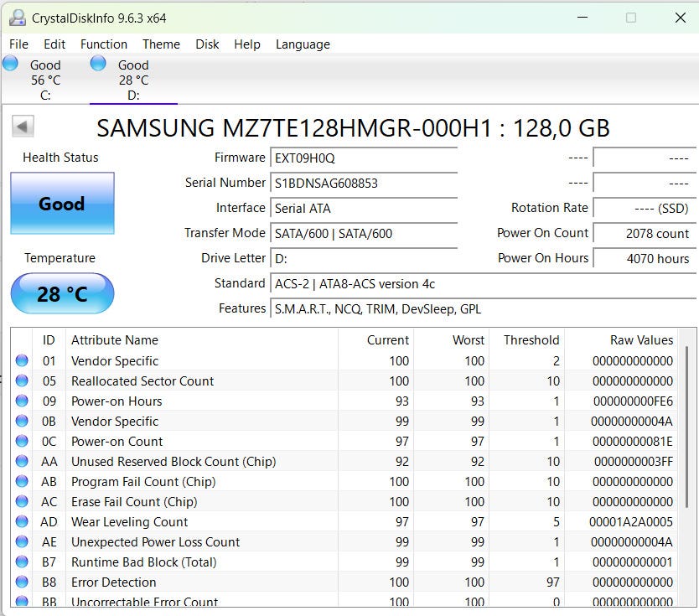Image resolution: width=699 pixels, height=616 pixels.
Task: Click the status orb for Unexpected Power Loss Count
Action: (x=22, y=541)
